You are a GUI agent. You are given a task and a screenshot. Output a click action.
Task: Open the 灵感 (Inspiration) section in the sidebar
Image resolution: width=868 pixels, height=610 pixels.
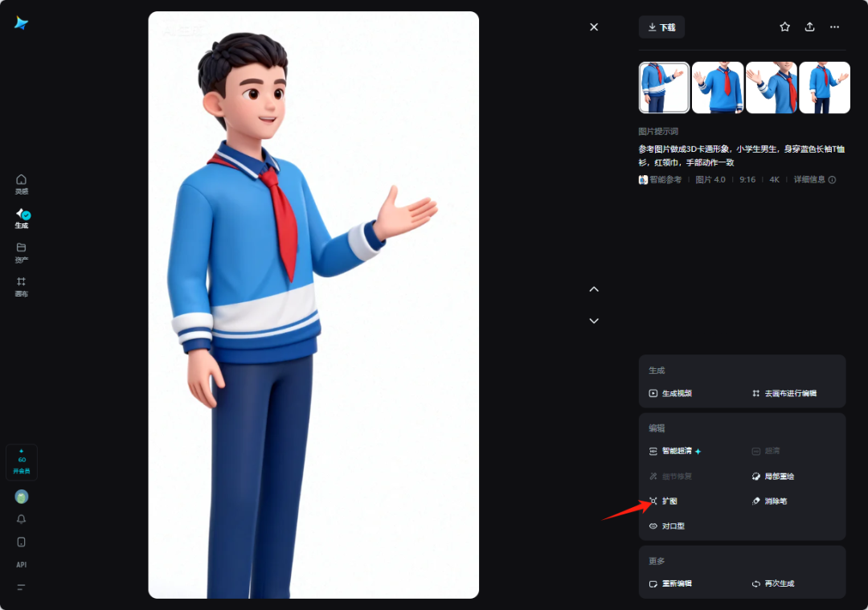[x=21, y=185]
